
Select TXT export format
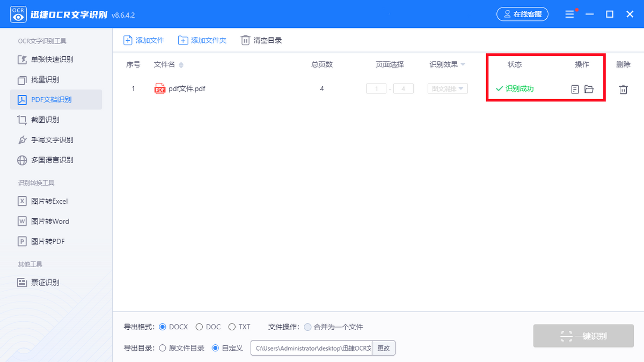tap(239, 327)
